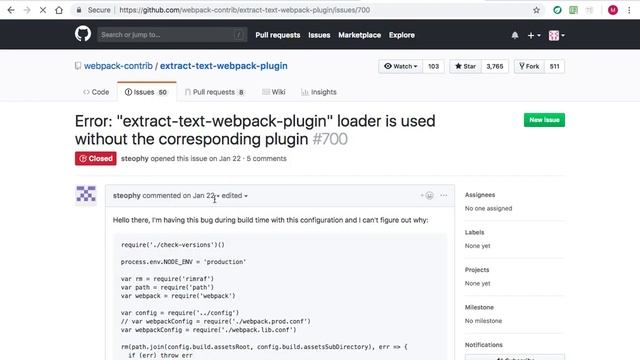The image size is (640, 360).
Task: Click the Labels sidebar heading
Action: 474,232
